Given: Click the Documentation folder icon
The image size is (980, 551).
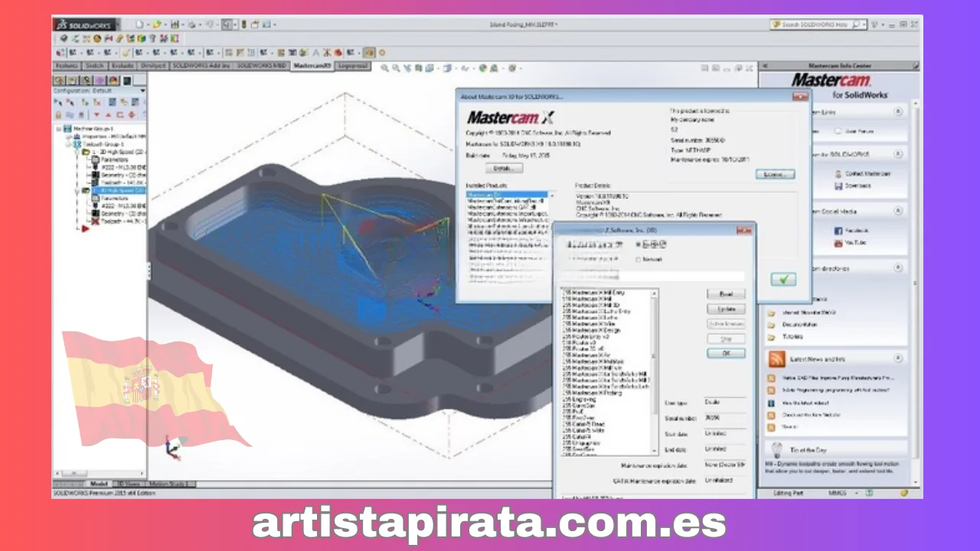Looking at the screenshot, I should (x=771, y=324).
